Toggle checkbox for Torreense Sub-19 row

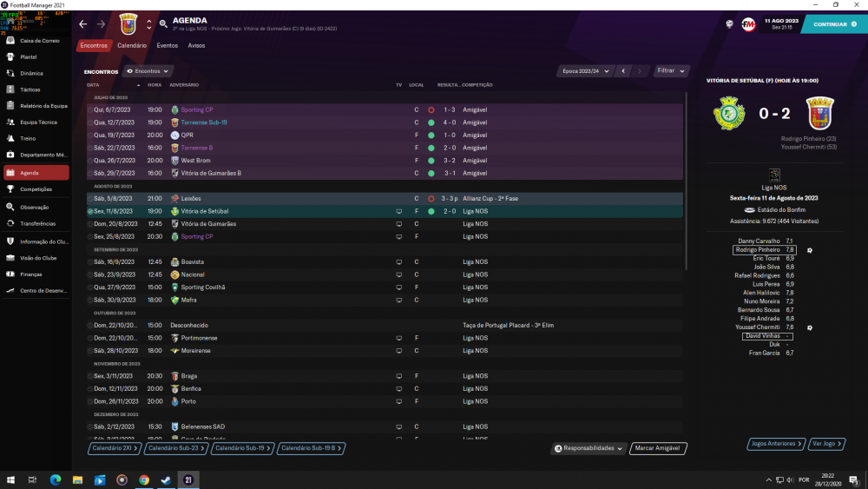coord(90,122)
